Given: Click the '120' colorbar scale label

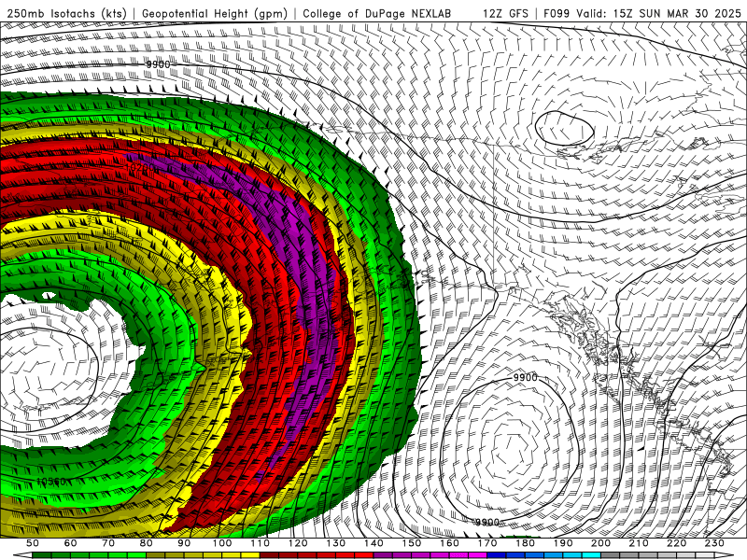Looking at the screenshot, I should pos(298,543).
